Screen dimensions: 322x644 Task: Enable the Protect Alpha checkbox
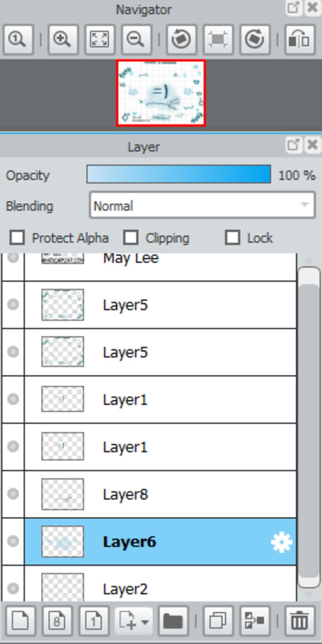[17, 237]
